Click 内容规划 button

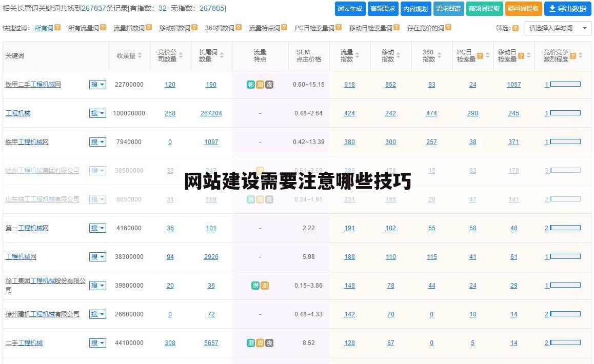pos(415,9)
